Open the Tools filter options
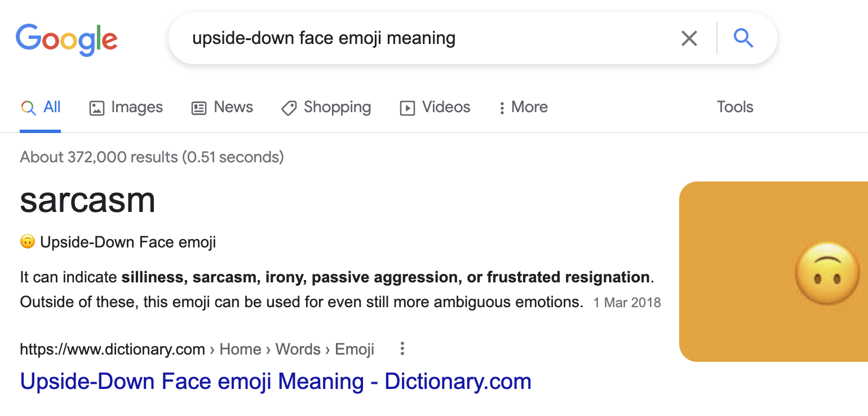This screenshot has height=416, width=868. 735,107
